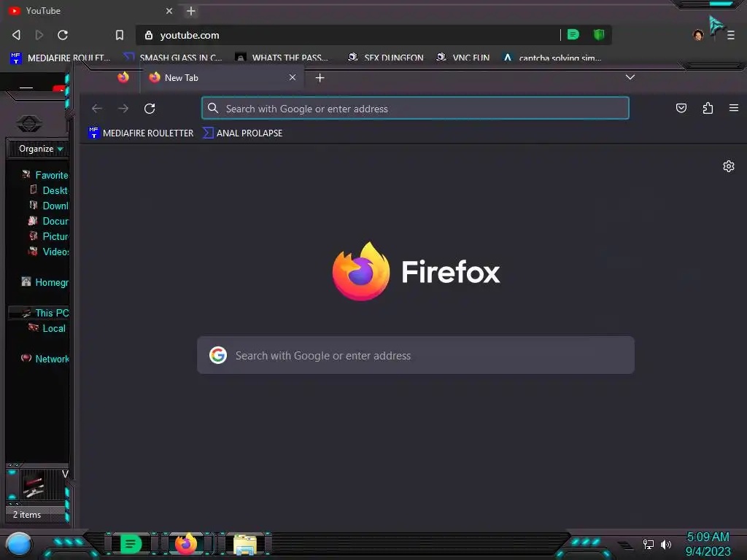The image size is (747, 560).
Task: Close the YouTube tab
Action: point(169,10)
